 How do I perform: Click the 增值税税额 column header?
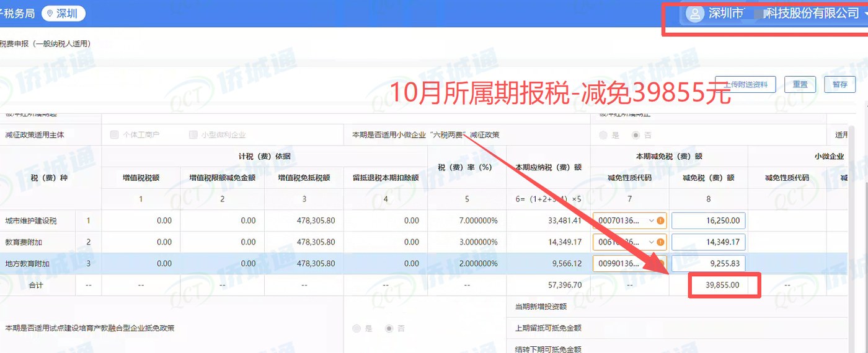coord(141,178)
